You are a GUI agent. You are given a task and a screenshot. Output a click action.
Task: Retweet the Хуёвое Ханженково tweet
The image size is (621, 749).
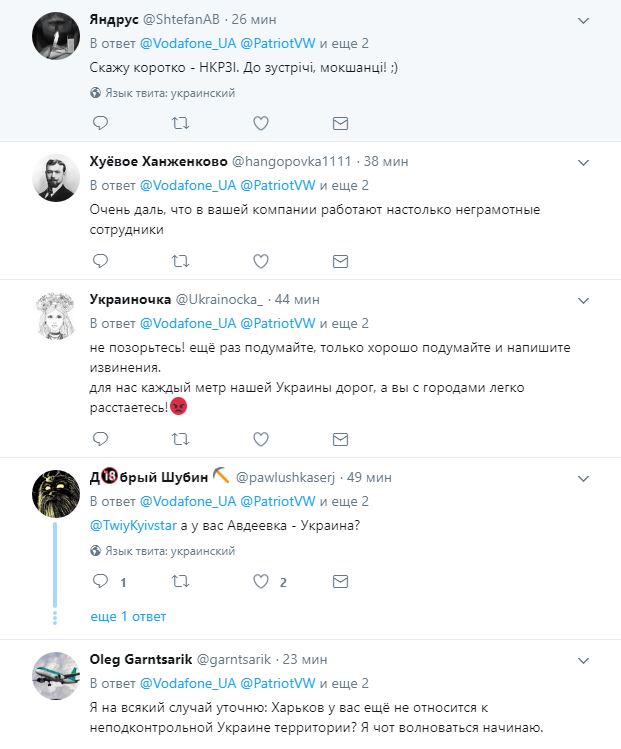(180, 261)
